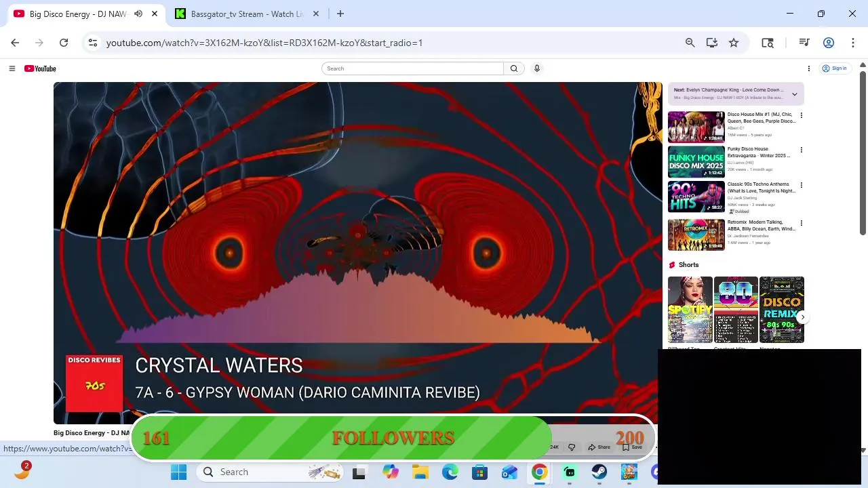The image size is (868, 488).
Task: Open Windows Start menu
Action: 179,472
